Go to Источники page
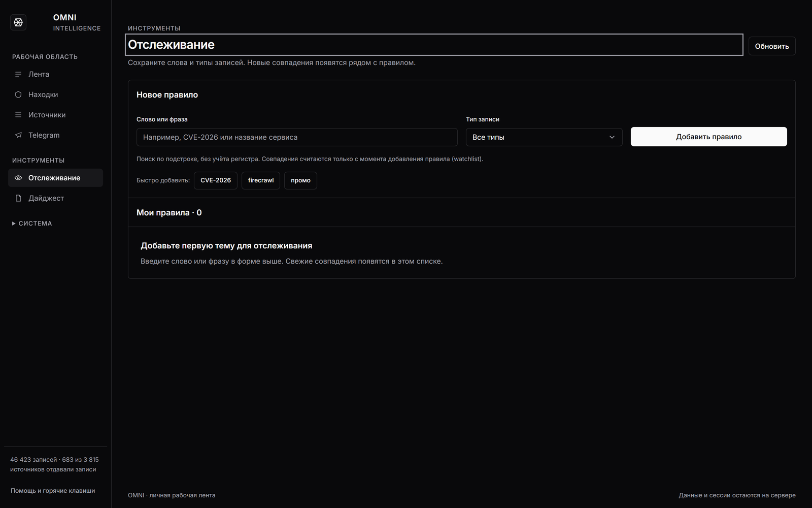 pyautogui.click(x=55, y=115)
